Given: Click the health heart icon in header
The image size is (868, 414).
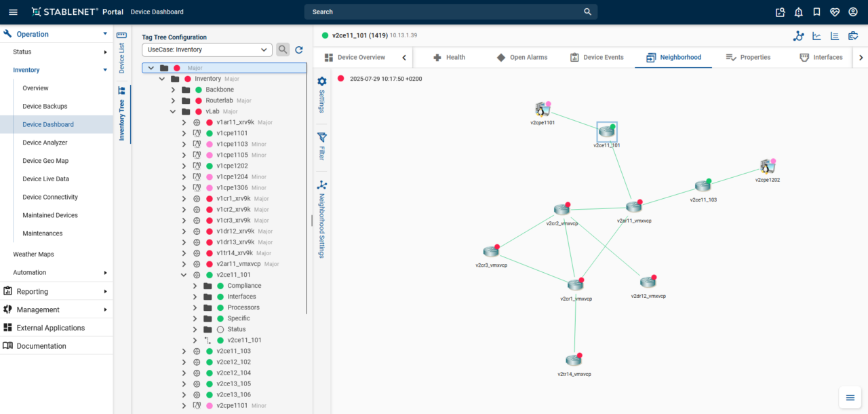Looking at the screenshot, I should coord(835,12).
